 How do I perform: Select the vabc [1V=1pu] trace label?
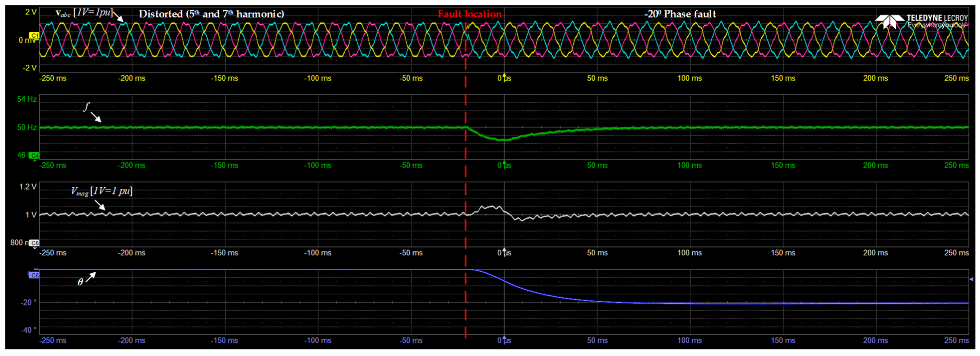pyautogui.click(x=84, y=13)
